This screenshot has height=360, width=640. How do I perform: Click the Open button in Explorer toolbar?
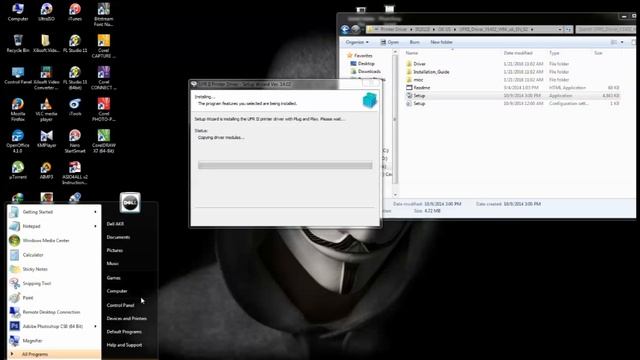(x=390, y=42)
